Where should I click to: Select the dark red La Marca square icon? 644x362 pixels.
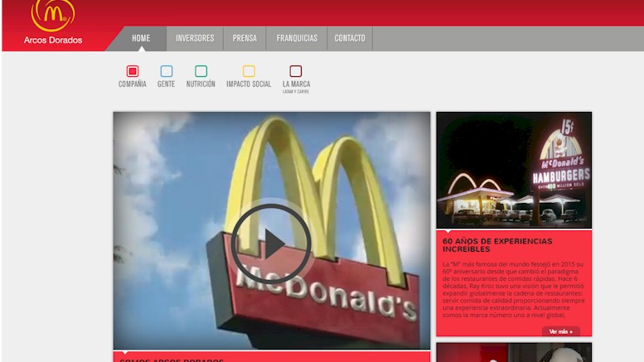coord(296,71)
